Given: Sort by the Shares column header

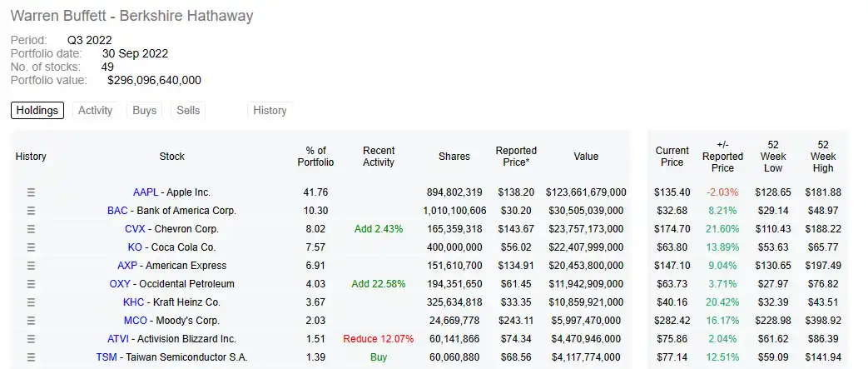Looking at the screenshot, I should click(454, 157).
